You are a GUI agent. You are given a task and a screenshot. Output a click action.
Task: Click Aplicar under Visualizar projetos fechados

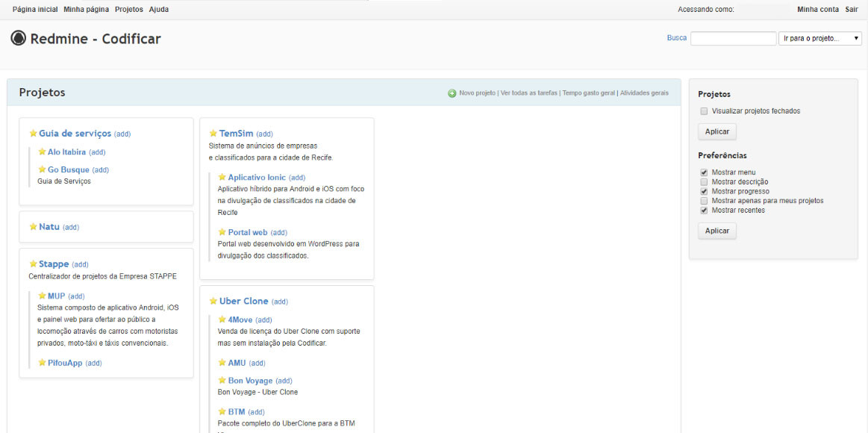[717, 132]
